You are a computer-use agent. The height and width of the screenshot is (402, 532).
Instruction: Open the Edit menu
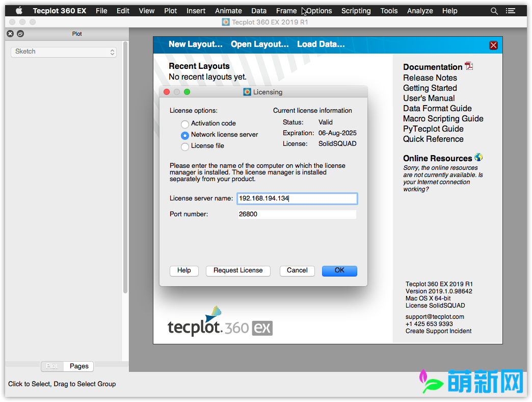click(x=123, y=11)
